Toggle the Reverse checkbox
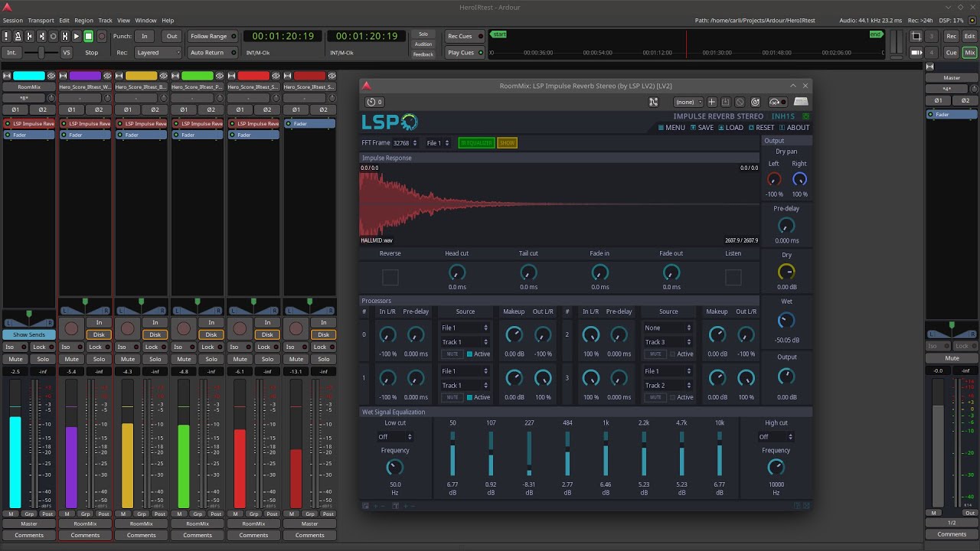Viewport: 980px width, 551px height. [390, 277]
